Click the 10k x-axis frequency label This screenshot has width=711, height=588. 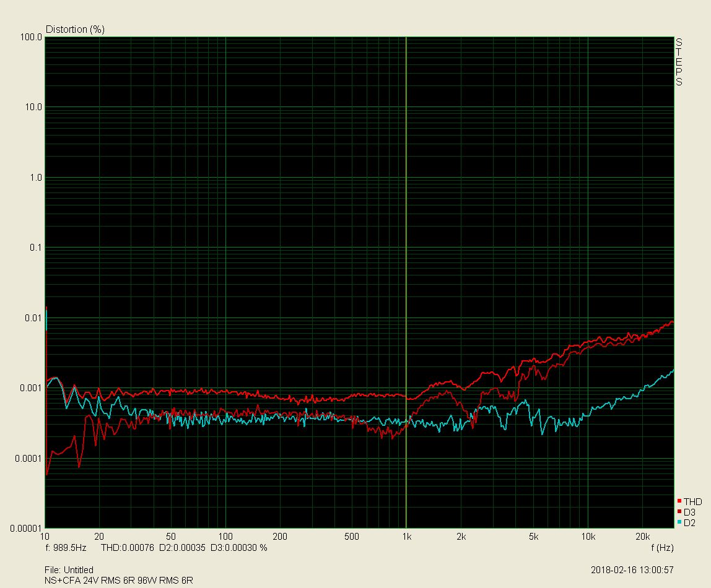coord(588,537)
